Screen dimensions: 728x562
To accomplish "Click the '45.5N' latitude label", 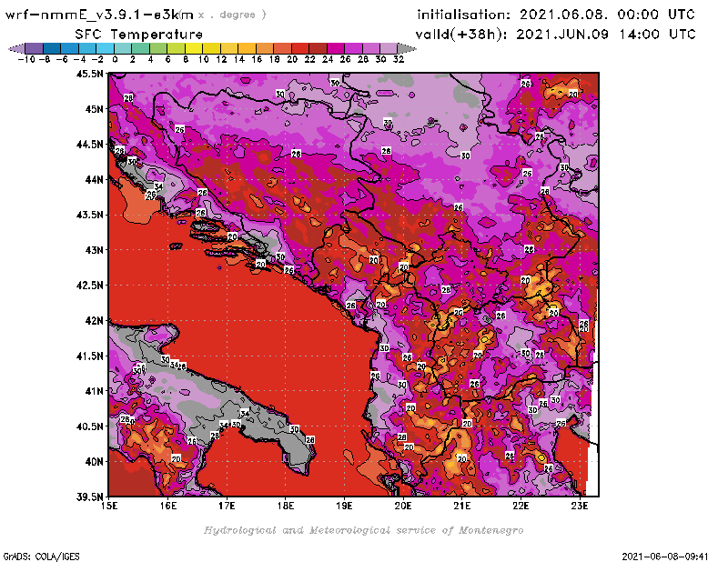I will coord(89,74).
